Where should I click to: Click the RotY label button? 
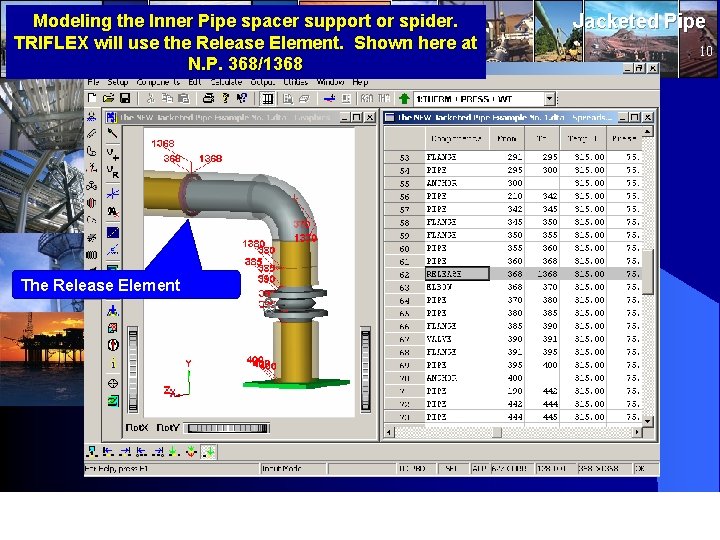click(168, 428)
